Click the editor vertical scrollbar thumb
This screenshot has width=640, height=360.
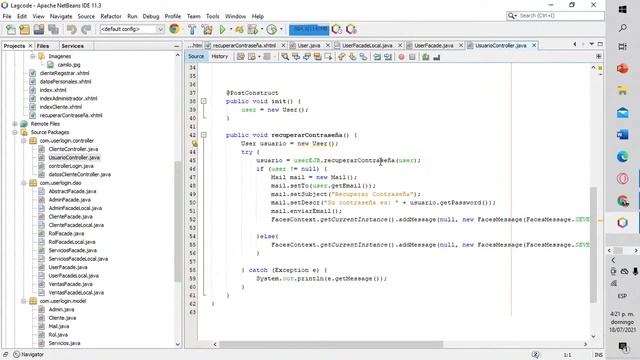(593, 245)
